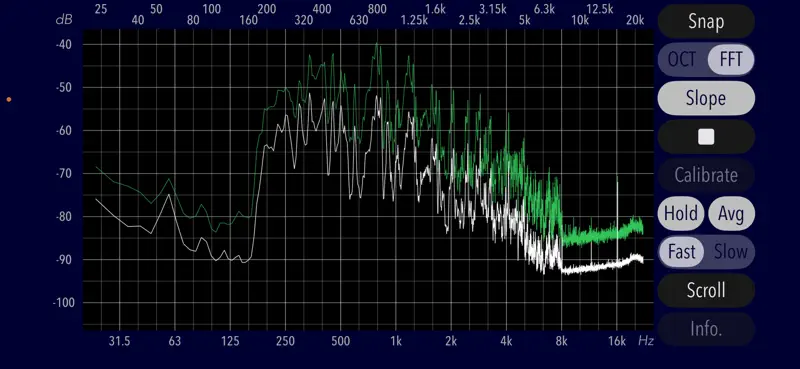This screenshot has width=800, height=369.
Task: Click the 500 frequency axis label
Action: pyautogui.click(x=340, y=341)
